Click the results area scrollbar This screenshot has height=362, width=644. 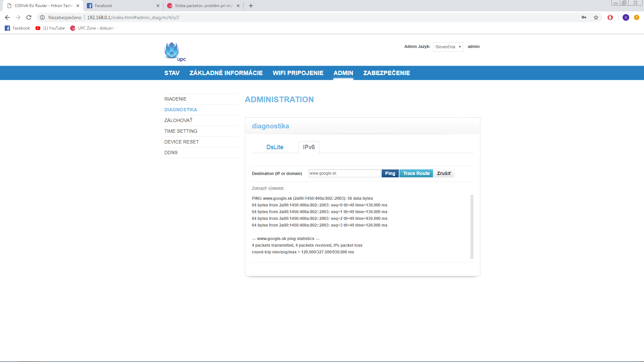(472, 227)
